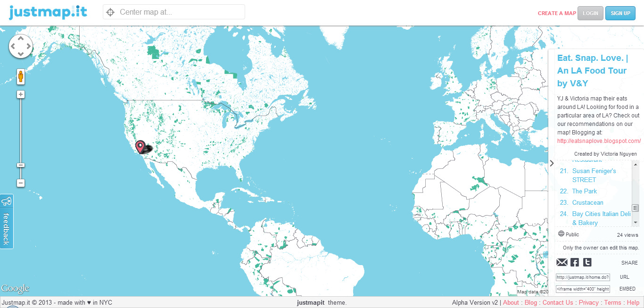Share the map via email icon
644x308 pixels.
pyautogui.click(x=562, y=263)
